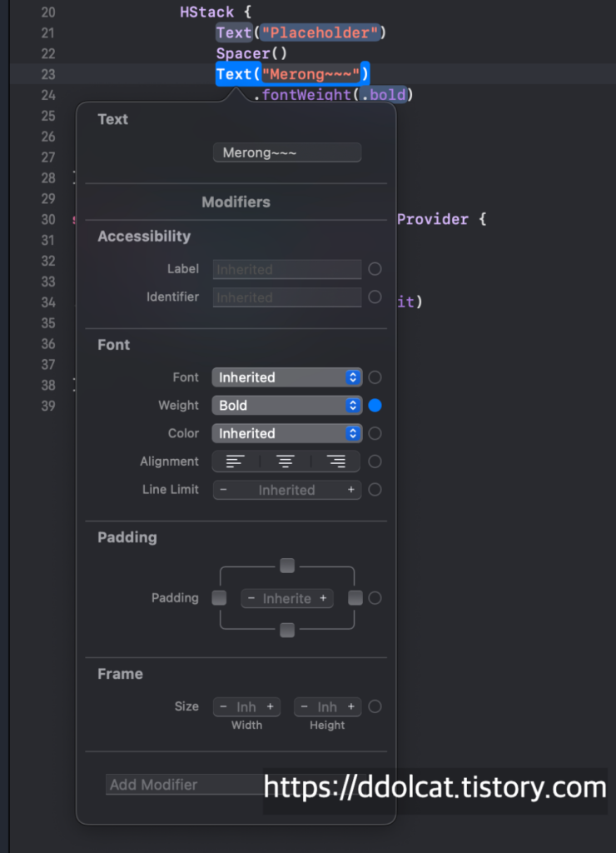
Task: Open the Color dropdown set to Inherited
Action: coord(286,433)
